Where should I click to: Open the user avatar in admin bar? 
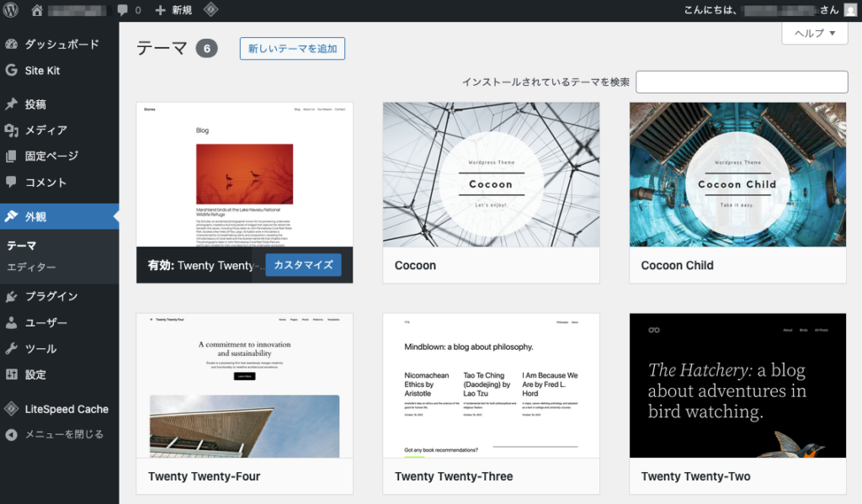pos(850,10)
